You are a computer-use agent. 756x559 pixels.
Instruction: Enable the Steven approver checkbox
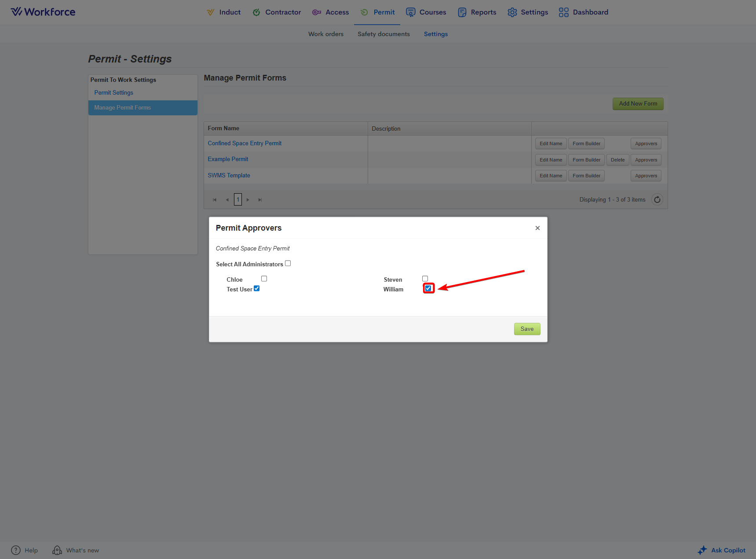coord(425,279)
